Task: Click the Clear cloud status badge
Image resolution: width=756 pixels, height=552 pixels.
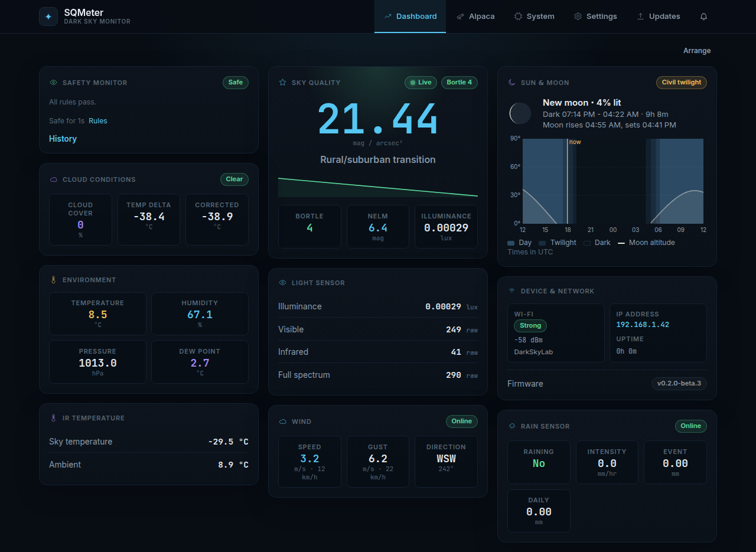Action: [x=234, y=179]
